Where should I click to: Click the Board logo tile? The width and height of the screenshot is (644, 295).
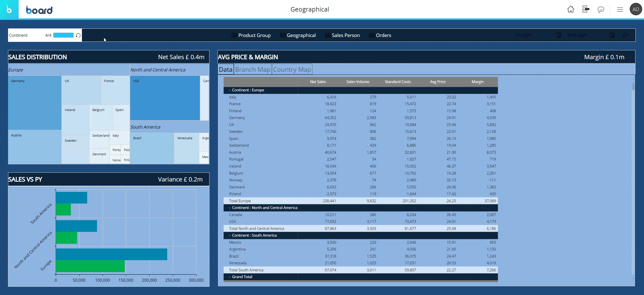tap(9, 9)
